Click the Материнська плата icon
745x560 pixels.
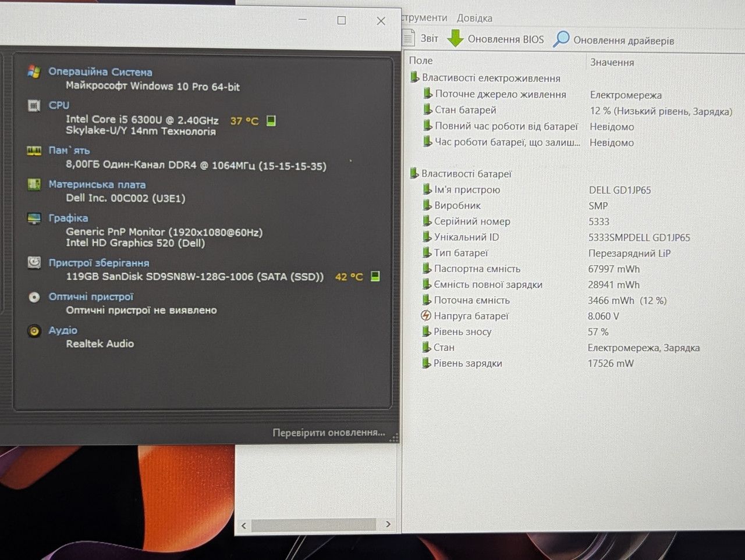pyautogui.click(x=34, y=184)
